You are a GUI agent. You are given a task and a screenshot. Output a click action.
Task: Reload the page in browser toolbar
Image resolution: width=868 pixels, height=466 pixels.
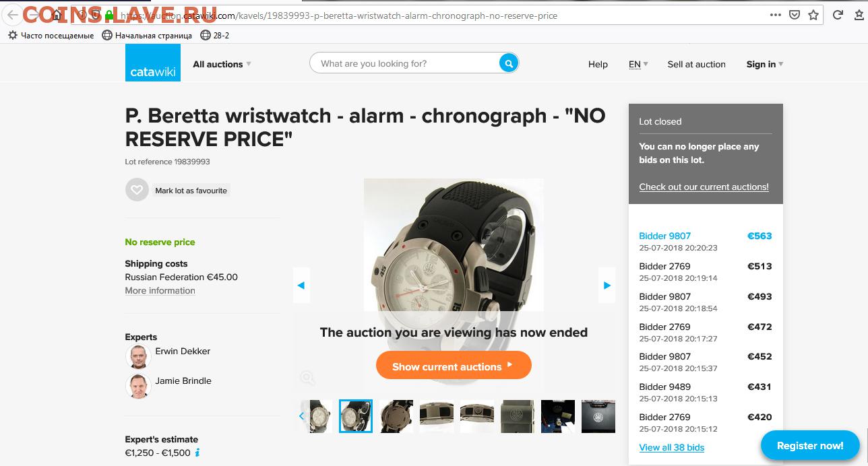click(838, 15)
